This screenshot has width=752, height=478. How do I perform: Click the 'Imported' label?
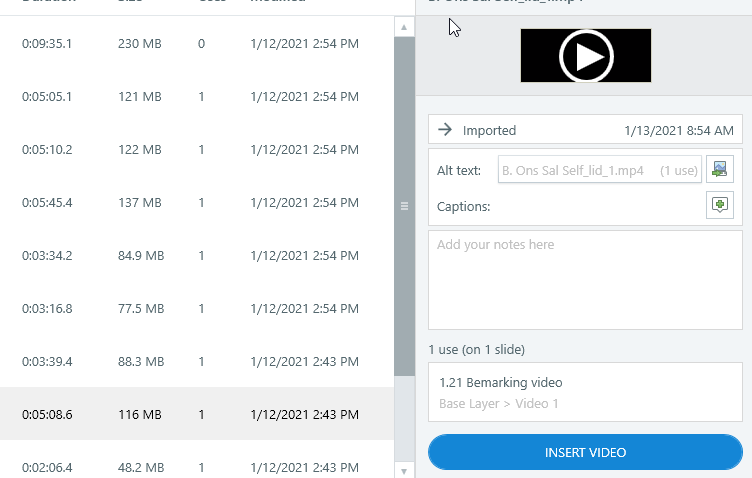489,130
